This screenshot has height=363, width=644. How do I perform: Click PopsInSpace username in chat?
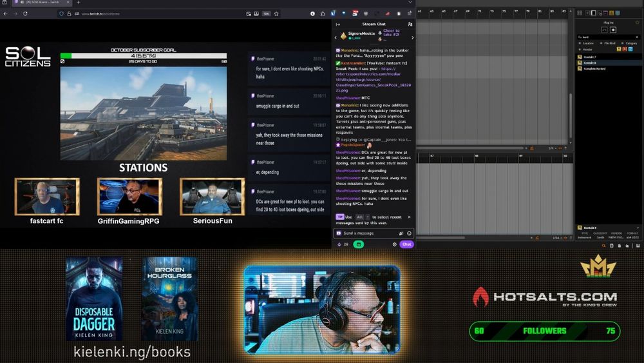click(352, 144)
